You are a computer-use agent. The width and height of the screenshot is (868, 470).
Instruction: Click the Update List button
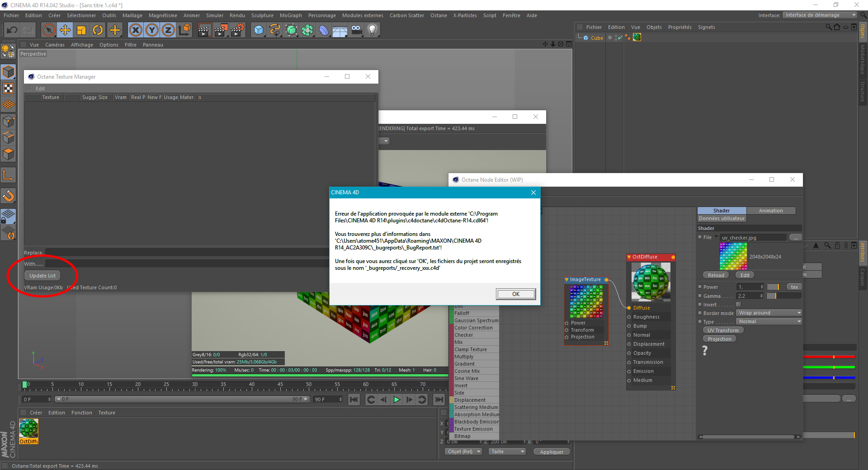click(x=42, y=276)
